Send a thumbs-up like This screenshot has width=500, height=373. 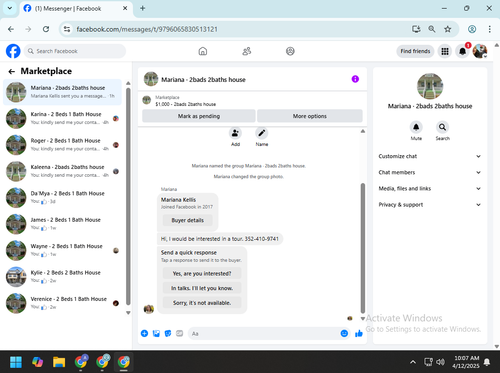(359, 333)
